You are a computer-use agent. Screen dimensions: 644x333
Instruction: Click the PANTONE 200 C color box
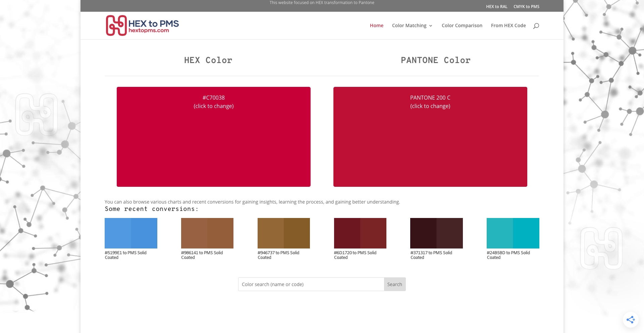tap(430, 137)
